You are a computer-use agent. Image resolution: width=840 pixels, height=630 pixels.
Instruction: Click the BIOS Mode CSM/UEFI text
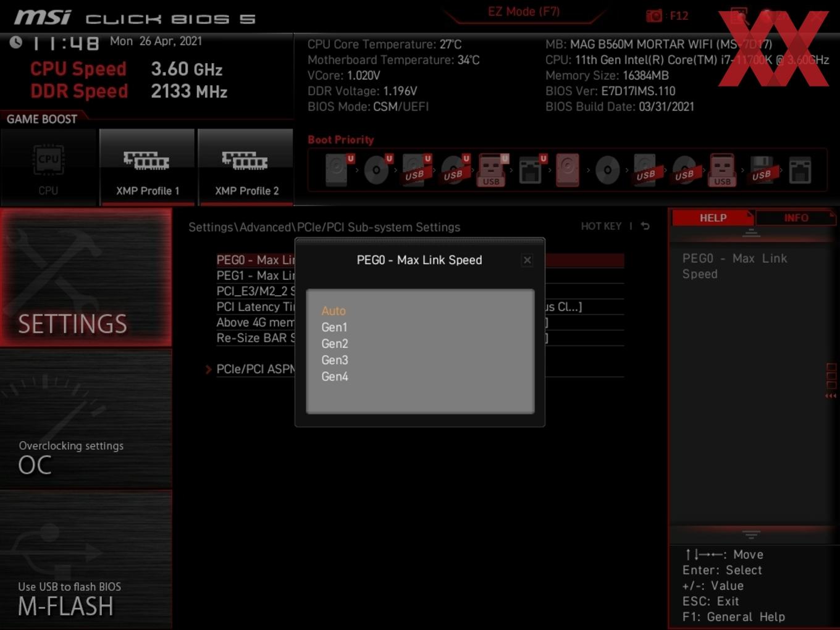pyautogui.click(x=368, y=106)
